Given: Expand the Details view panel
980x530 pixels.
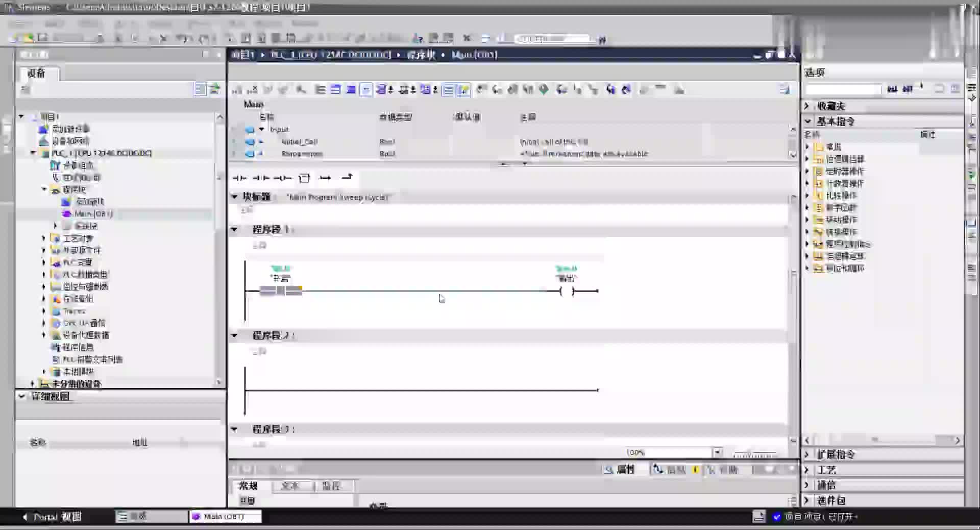Looking at the screenshot, I should pos(22,396).
